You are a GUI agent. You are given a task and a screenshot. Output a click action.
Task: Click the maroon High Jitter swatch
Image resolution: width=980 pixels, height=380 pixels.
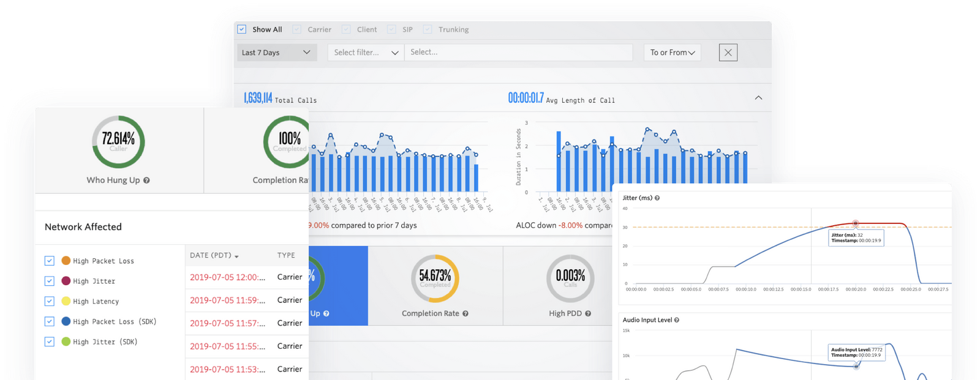click(66, 281)
